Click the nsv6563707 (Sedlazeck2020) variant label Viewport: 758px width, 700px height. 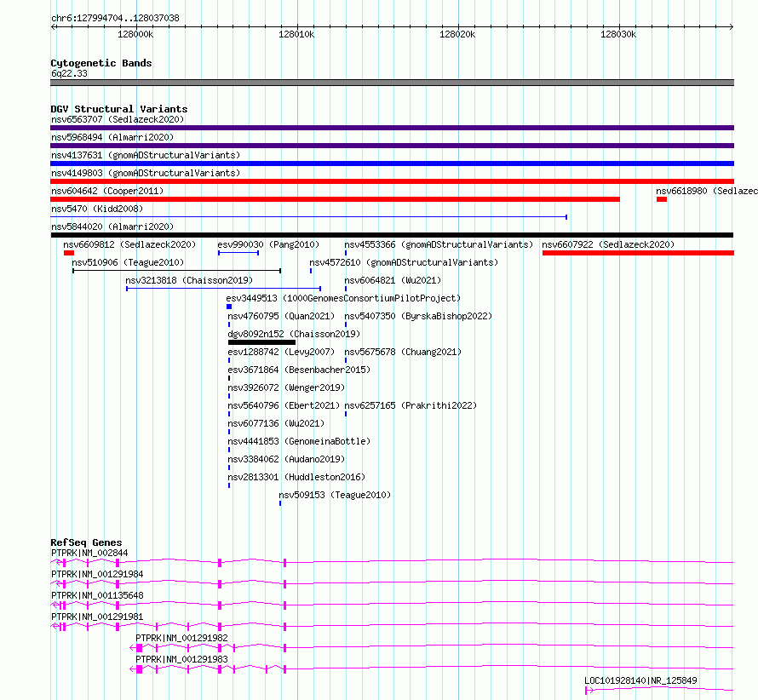118,119
